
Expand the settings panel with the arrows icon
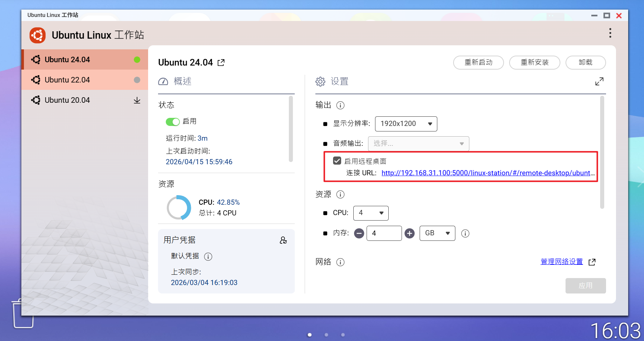599,81
